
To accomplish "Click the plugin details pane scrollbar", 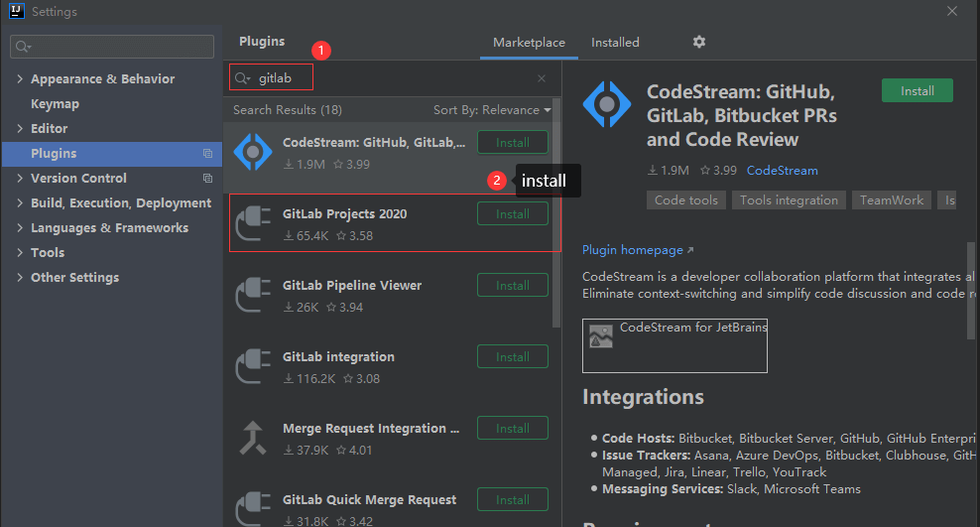I will (x=971, y=291).
